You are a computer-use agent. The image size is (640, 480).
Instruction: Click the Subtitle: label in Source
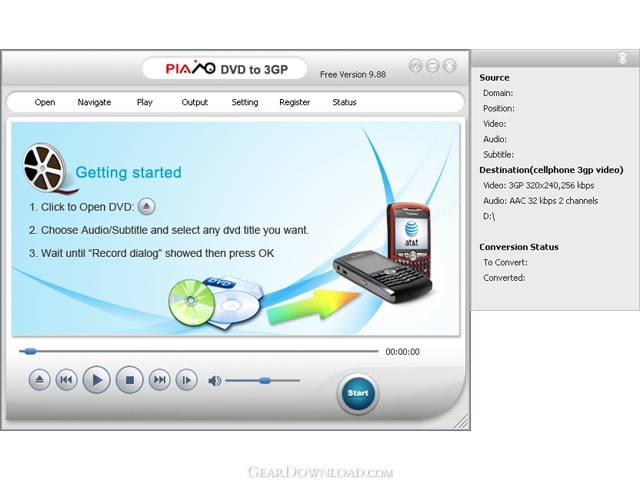[498, 155]
